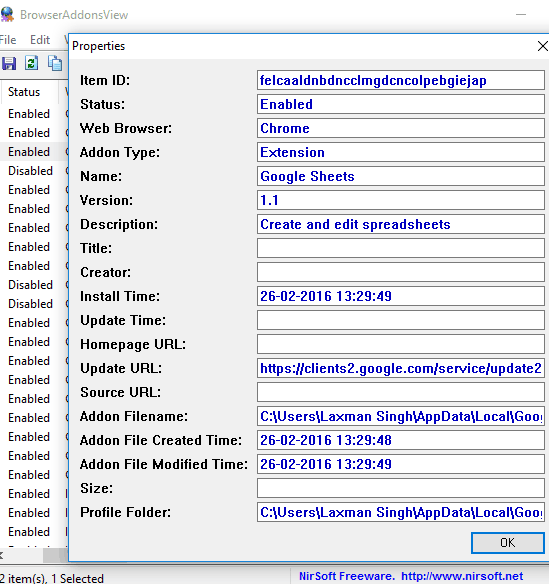This screenshot has height=584, width=549.
Task: Click the empty Source URL field
Action: 401,392
